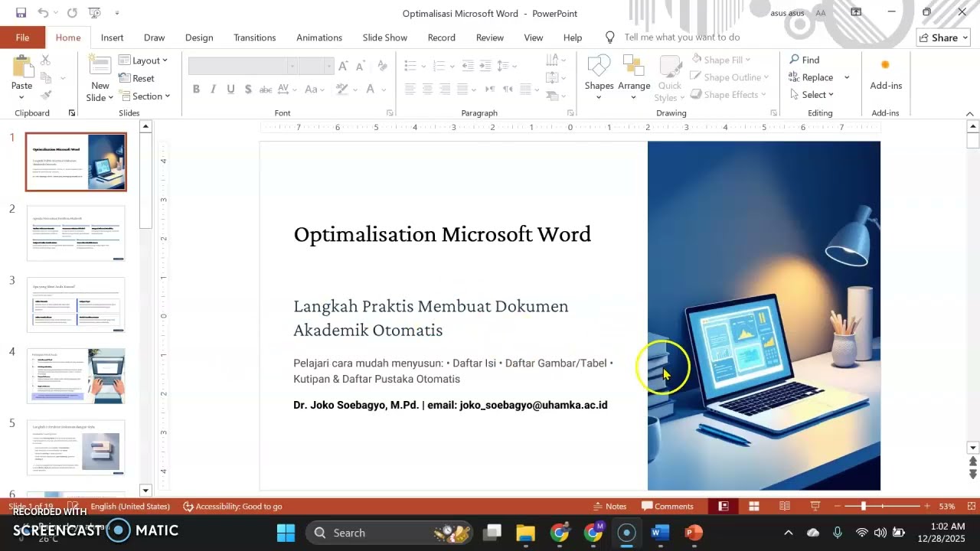Switch to the Design tab
The height and width of the screenshot is (551, 980).
[x=199, y=37]
